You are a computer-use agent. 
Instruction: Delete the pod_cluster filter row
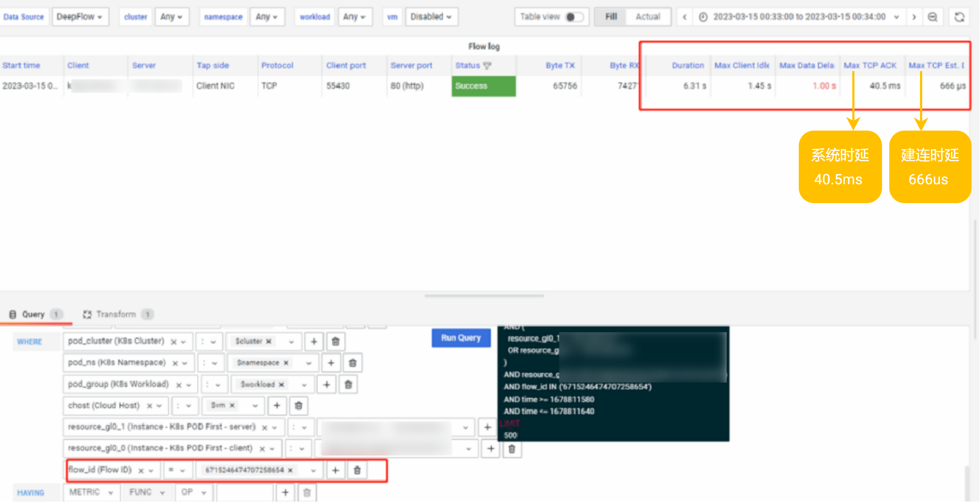point(336,342)
